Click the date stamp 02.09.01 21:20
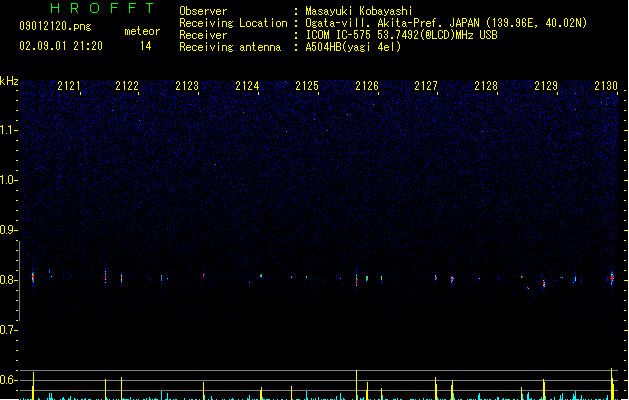The image size is (629, 400). 61,46
